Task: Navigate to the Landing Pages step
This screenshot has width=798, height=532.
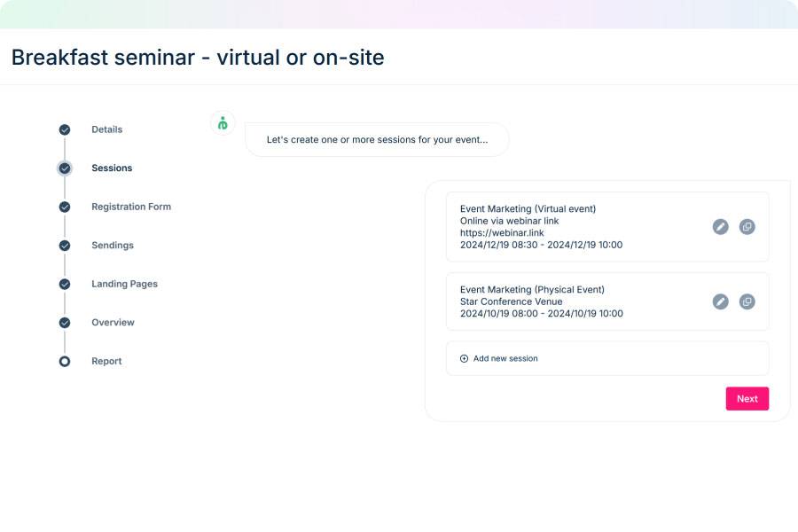Action: click(125, 284)
